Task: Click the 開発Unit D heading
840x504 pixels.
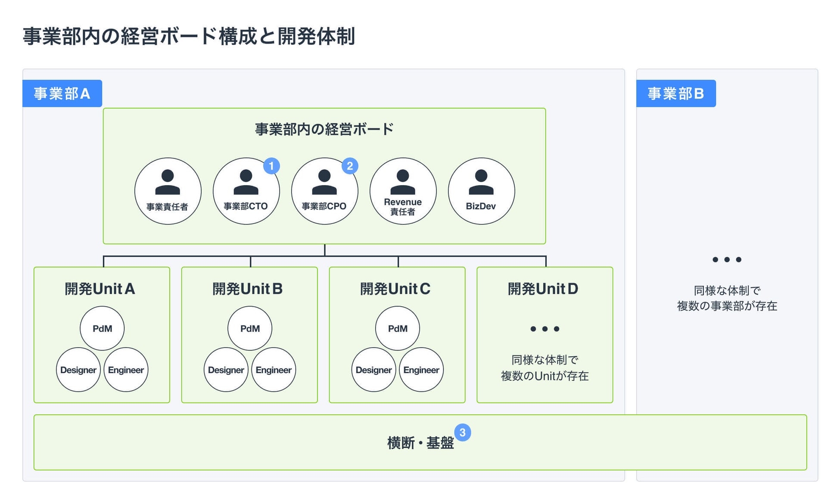Action: 543,289
